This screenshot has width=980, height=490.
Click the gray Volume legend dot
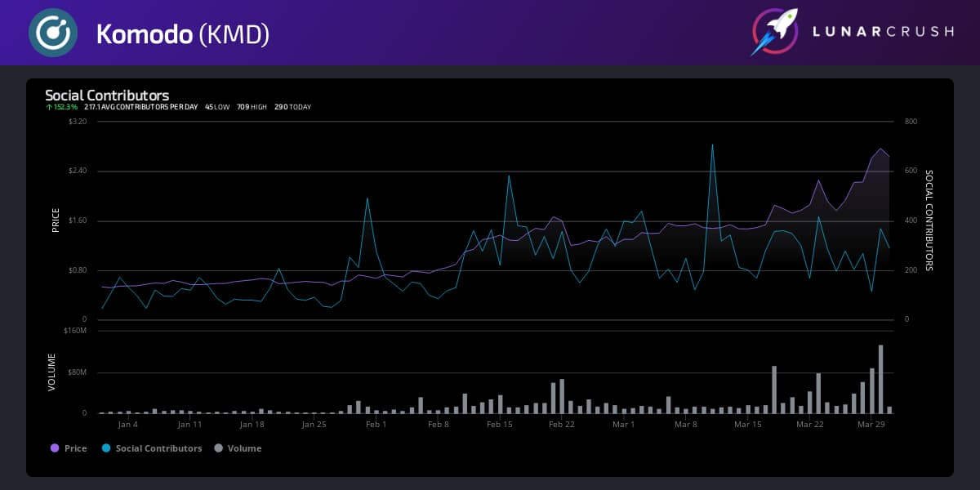pyautogui.click(x=218, y=448)
